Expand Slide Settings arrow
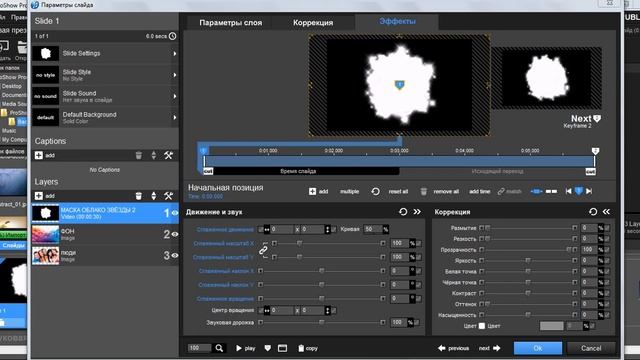 pos(175,53)
